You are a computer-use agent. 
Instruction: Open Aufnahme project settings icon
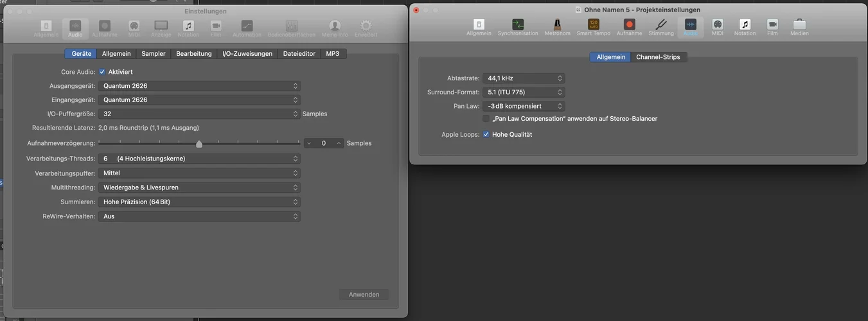(x=629, y=26)
